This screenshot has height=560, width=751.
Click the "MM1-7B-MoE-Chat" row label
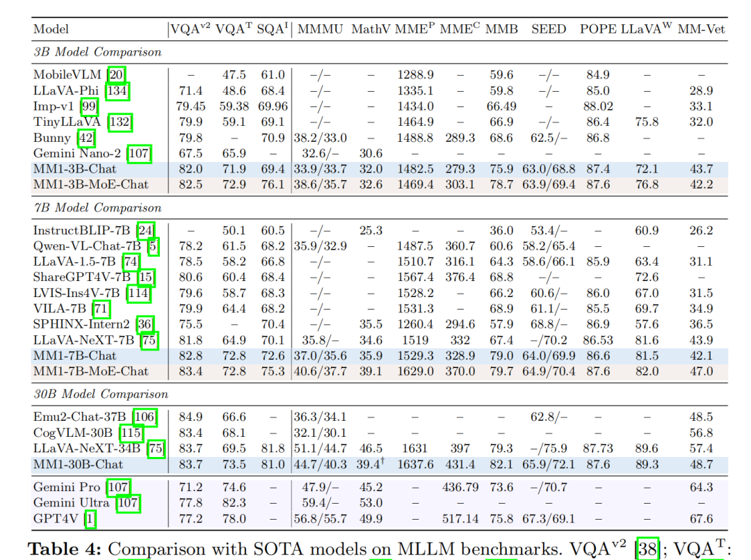point(90,371)
